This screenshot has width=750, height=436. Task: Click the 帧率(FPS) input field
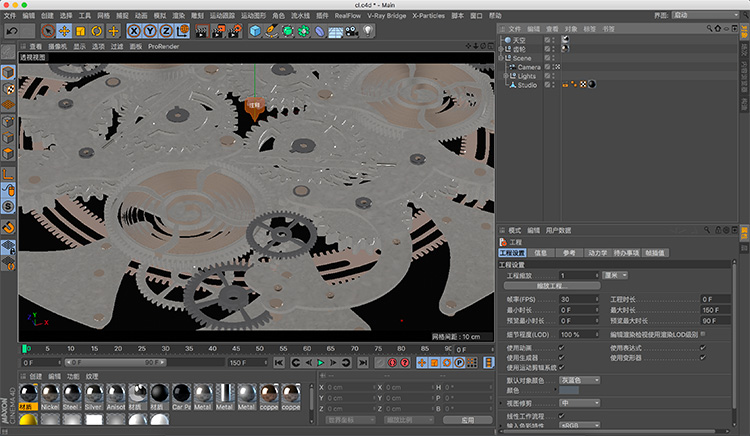(579, 299)
